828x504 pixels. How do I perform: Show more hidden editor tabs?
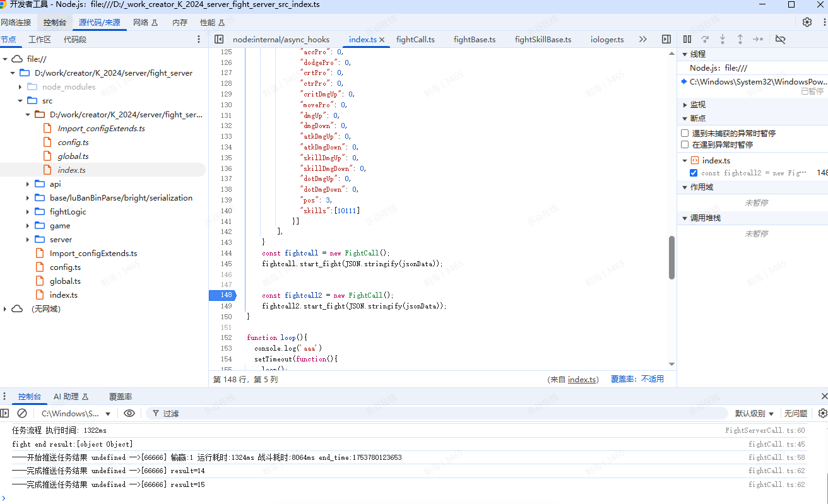(x=642, y=39)
